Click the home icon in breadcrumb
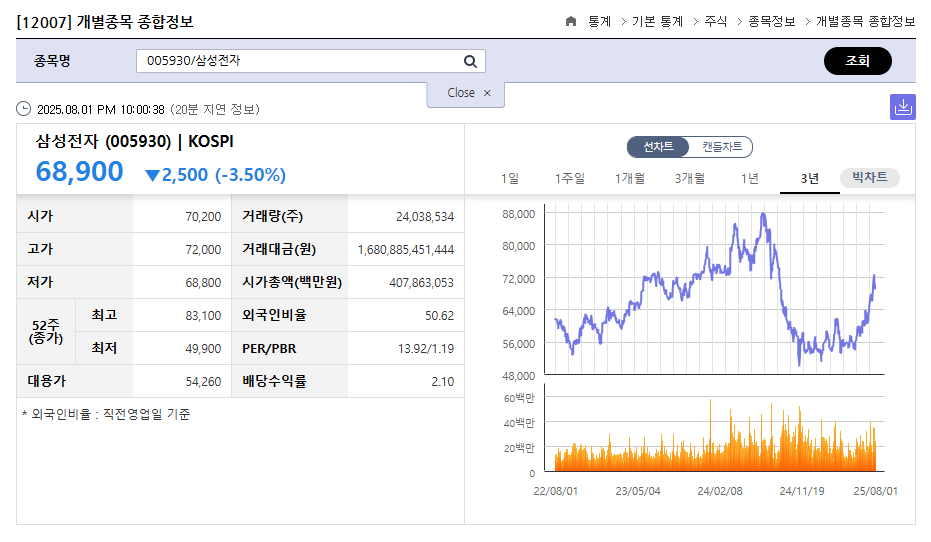 (x=571, y=21)
